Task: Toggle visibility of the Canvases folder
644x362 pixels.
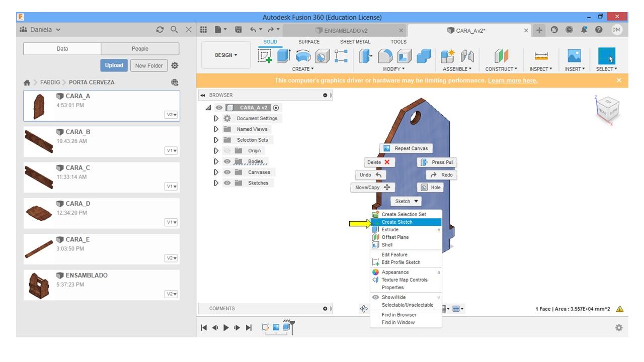Action: 227,172
